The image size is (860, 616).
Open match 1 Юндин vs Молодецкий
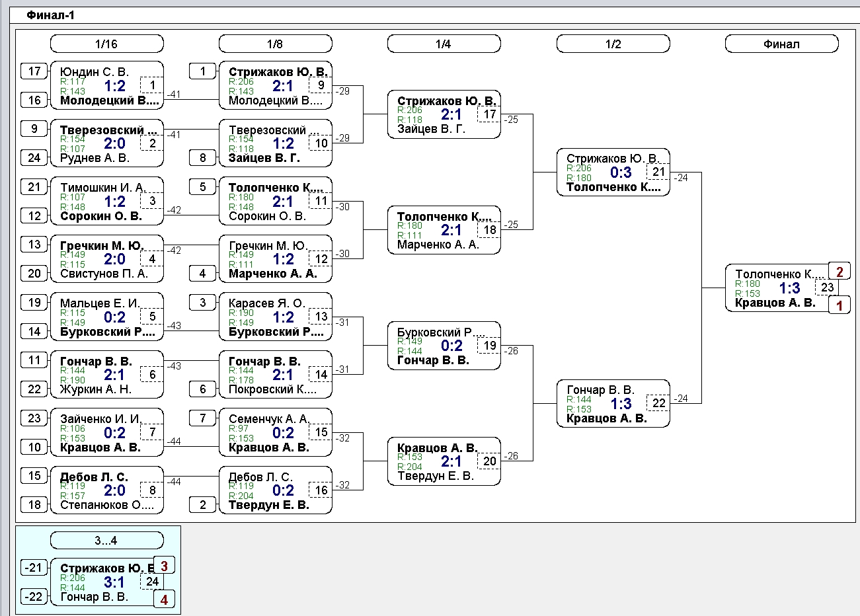click(x=107, y=85)
